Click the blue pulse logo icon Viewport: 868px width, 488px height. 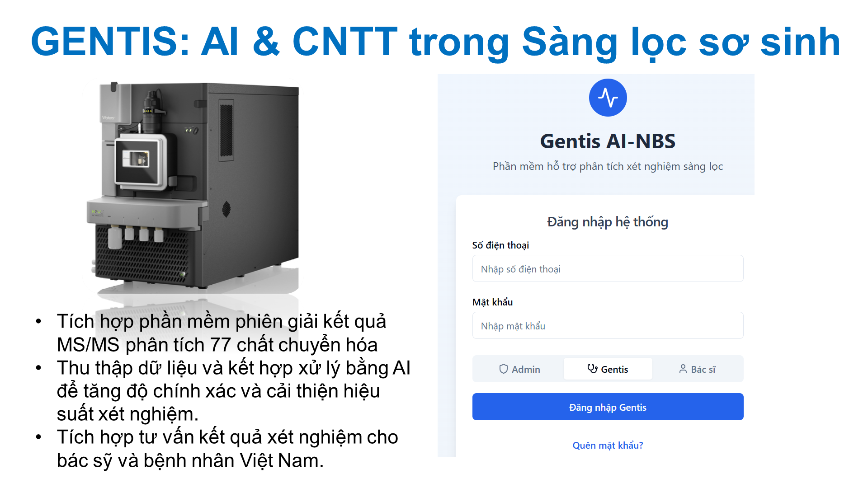608,98
